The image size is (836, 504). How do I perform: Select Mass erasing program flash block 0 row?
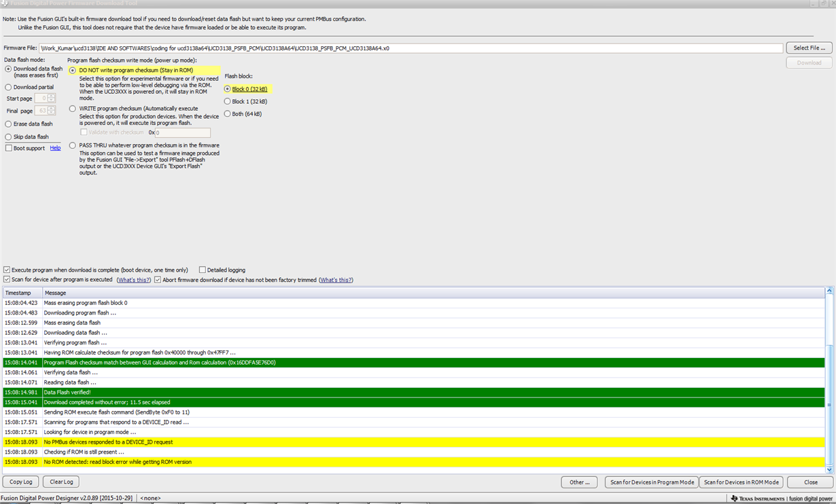414,303
